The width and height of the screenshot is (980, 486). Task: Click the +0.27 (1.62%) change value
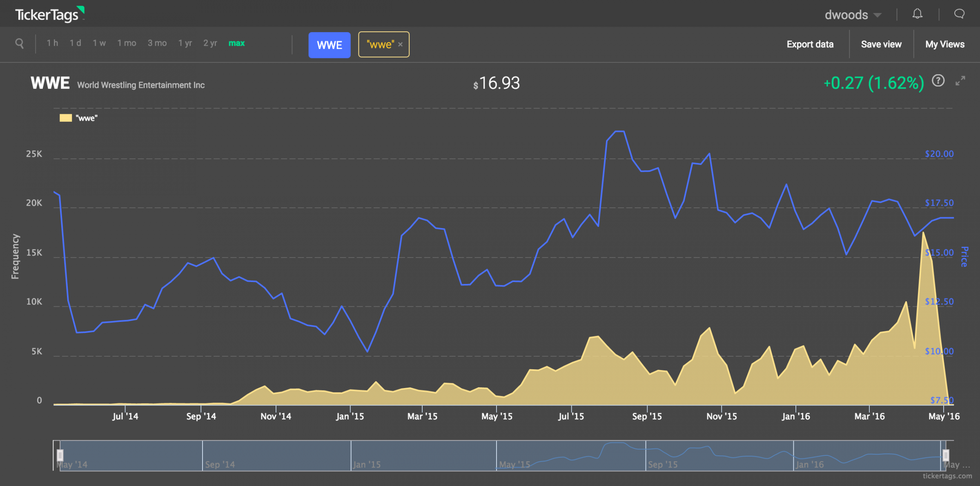[x=874, y=83]
